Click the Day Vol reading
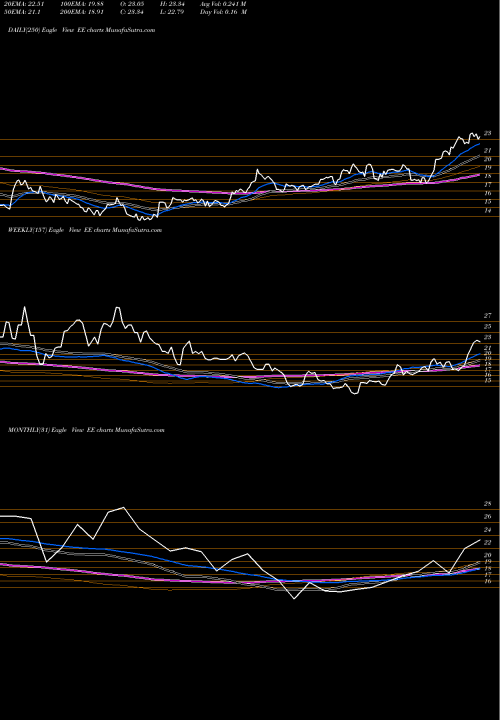The image size is (500, 720). [223, 12]
